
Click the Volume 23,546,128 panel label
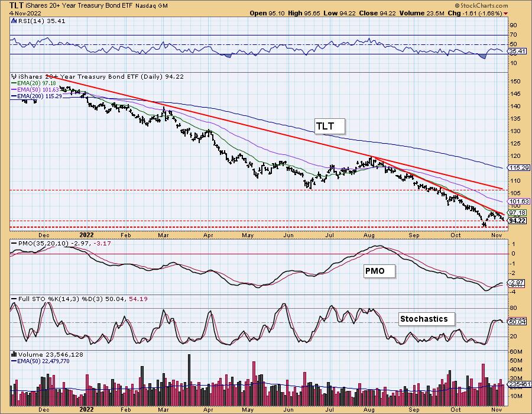point(51,355)
